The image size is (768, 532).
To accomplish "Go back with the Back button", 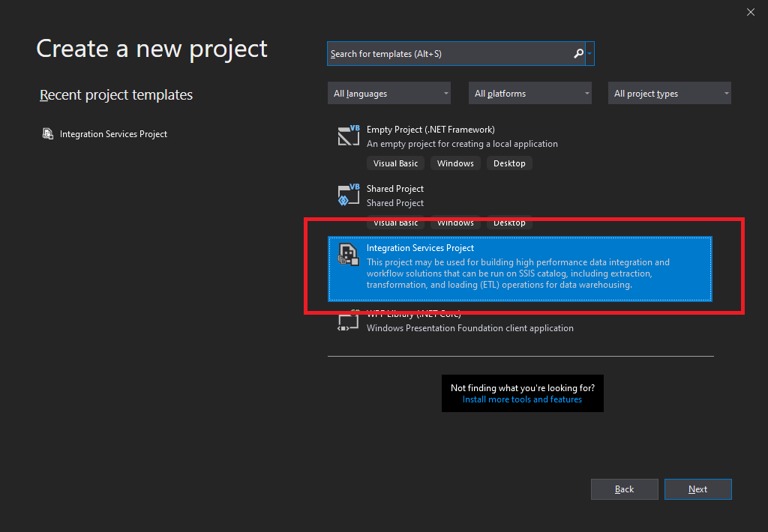I will [625, 489].
